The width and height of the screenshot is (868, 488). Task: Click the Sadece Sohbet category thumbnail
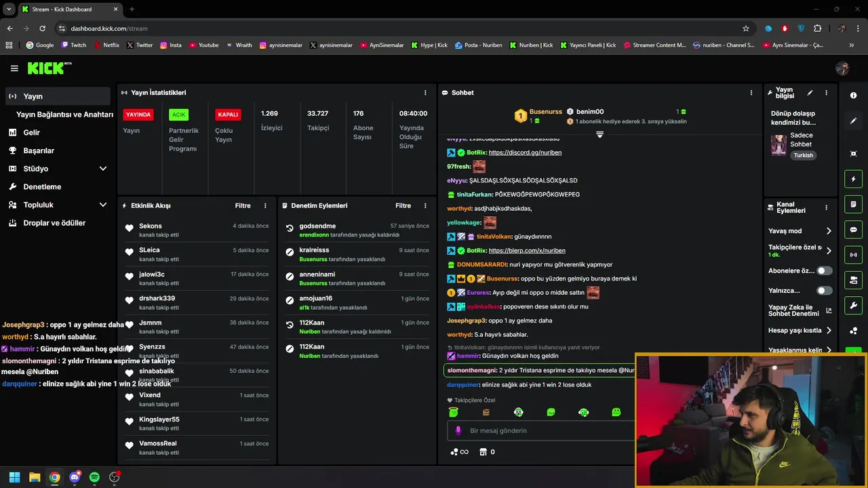(x=778, y=145)
